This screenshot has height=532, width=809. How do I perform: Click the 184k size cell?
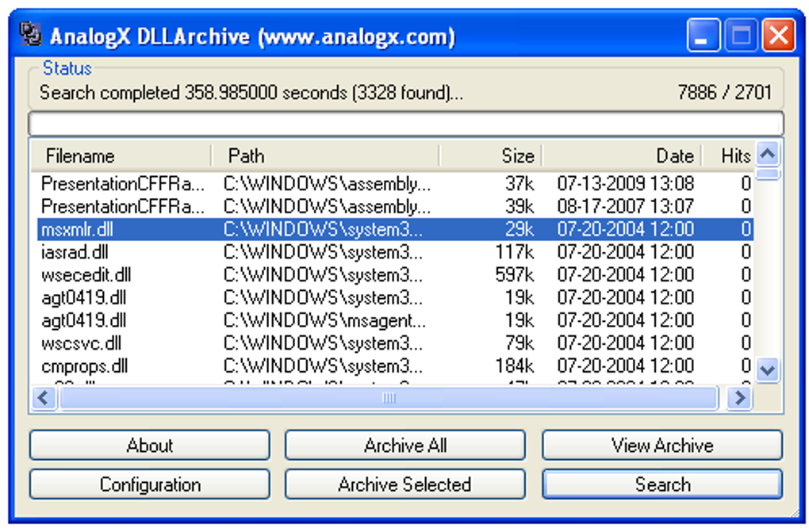pos(515,366)
